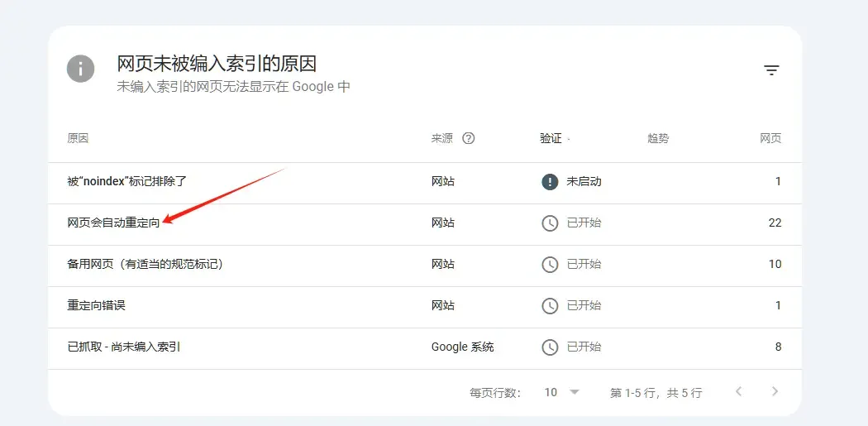Image resolution: width=868 pixels, height=426 pixels.
Task: Click the 未启动 exclamation status icon
Action: 550,182
